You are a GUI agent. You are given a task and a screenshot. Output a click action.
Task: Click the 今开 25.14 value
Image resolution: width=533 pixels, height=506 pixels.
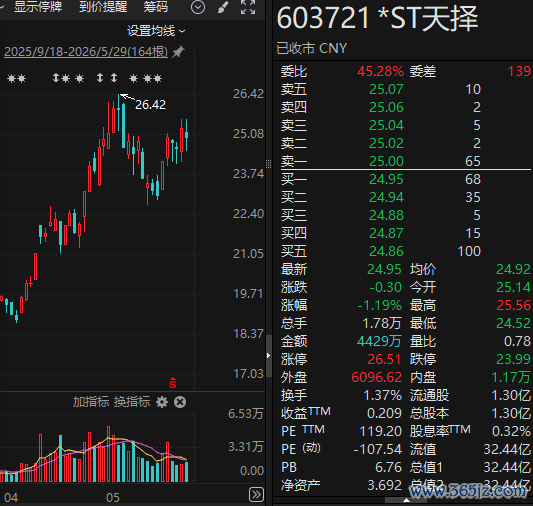click(513, 287)
